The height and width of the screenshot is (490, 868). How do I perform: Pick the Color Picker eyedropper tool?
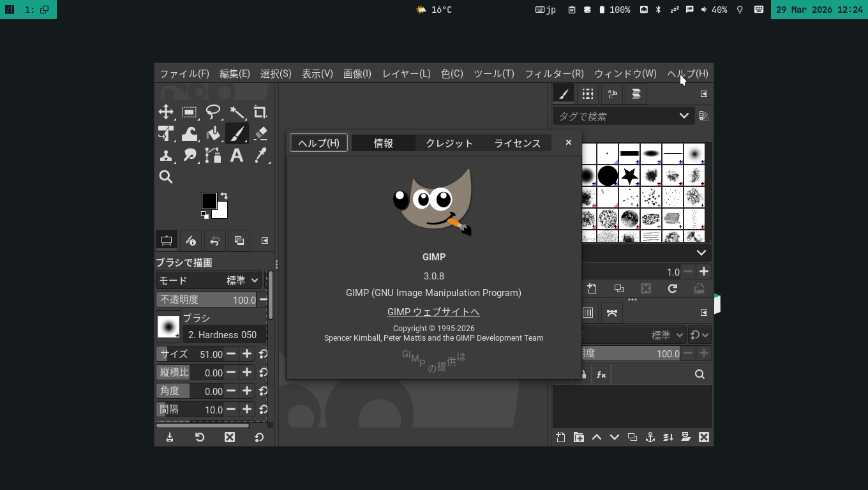point(260,156)
